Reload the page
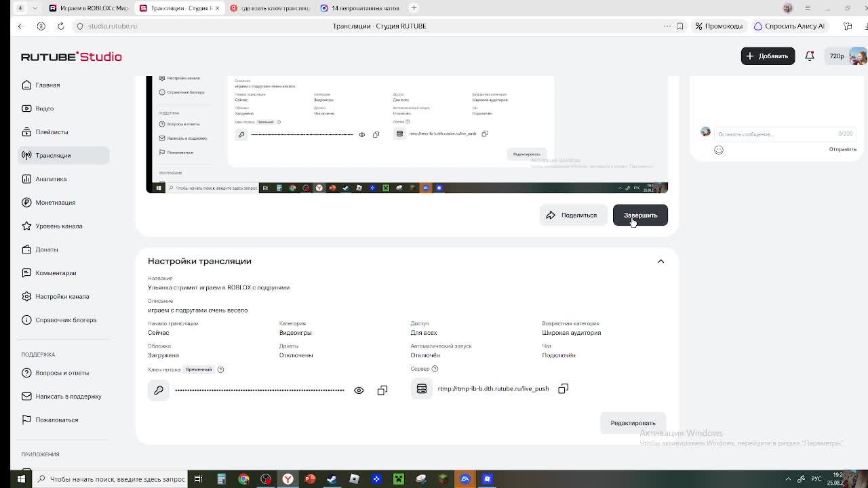868x488 pixels. click(60, 26)
